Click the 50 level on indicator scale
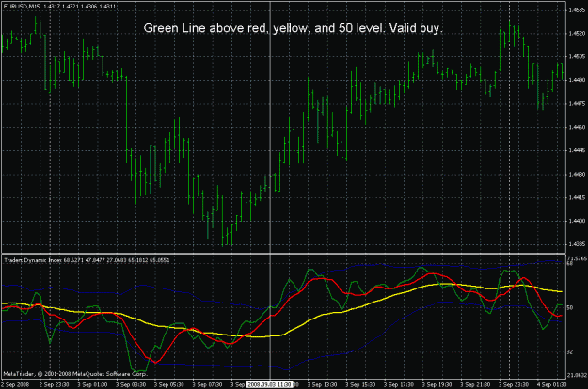 570,307
